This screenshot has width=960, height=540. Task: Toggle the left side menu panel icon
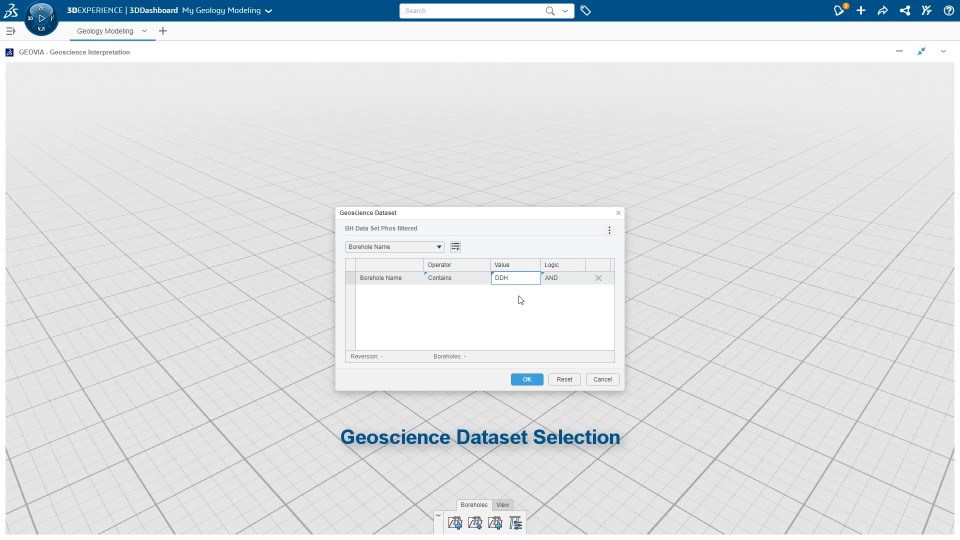click(10, 31)
